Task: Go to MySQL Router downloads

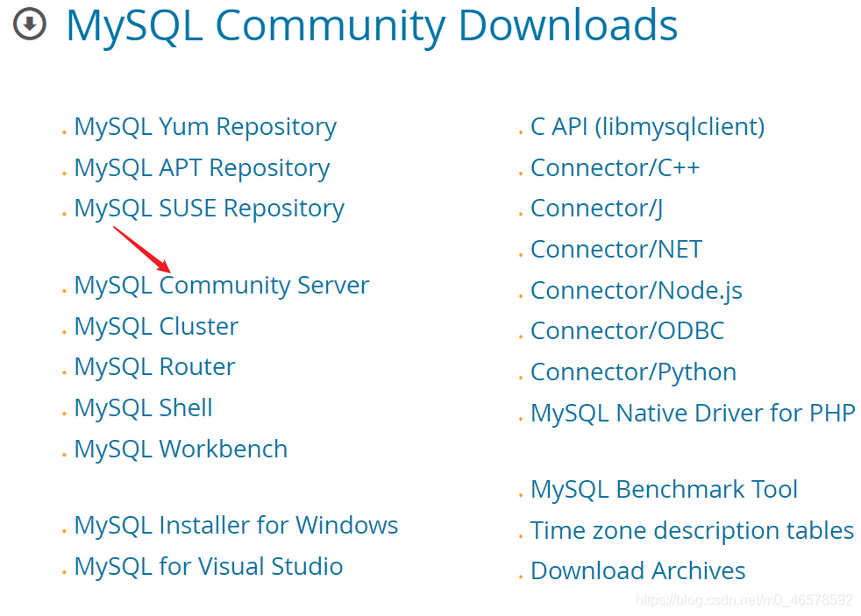Action: (x=155, y=367)
